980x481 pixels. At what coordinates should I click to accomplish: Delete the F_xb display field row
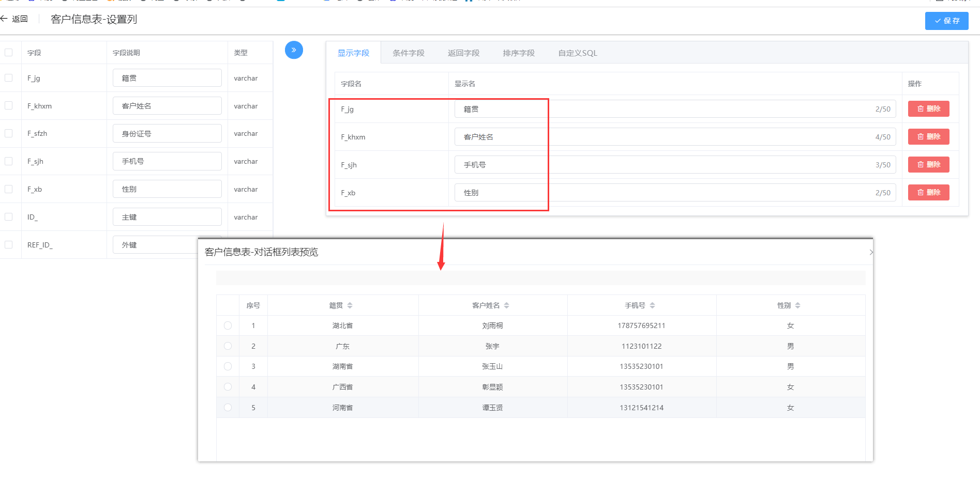pos(928,193)
